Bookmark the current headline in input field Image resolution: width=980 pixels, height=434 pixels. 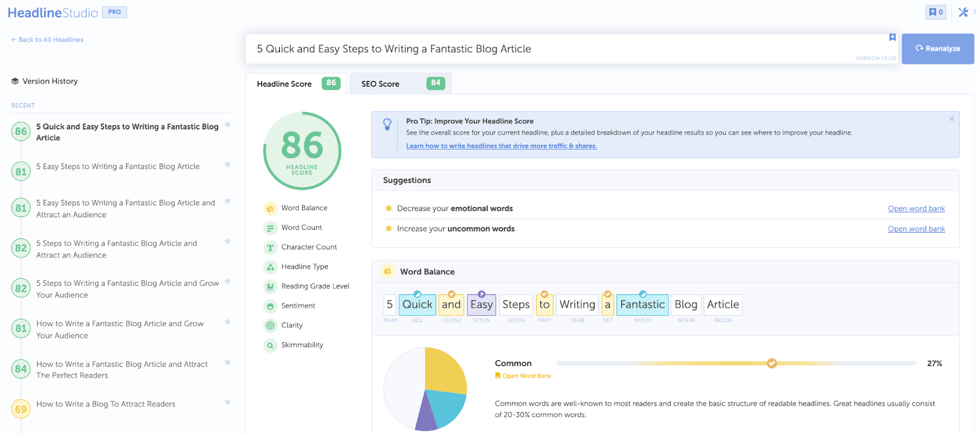(x=892, y=37)
